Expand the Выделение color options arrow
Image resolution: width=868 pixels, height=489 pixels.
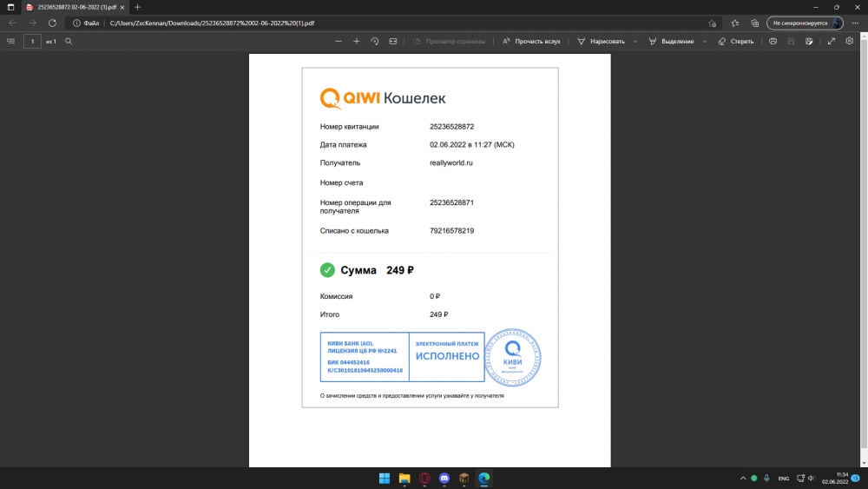click(705, 42)
